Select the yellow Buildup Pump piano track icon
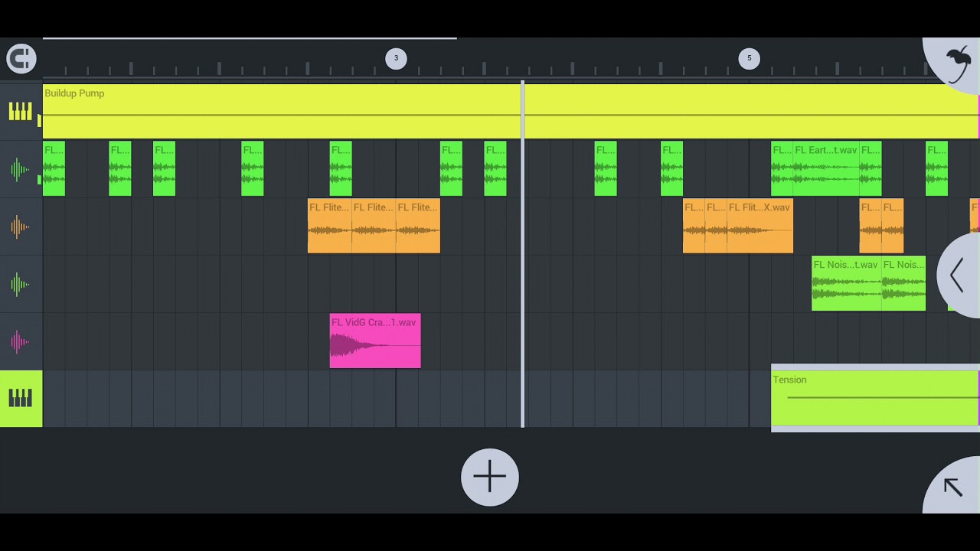 click(x=21, y=112)
